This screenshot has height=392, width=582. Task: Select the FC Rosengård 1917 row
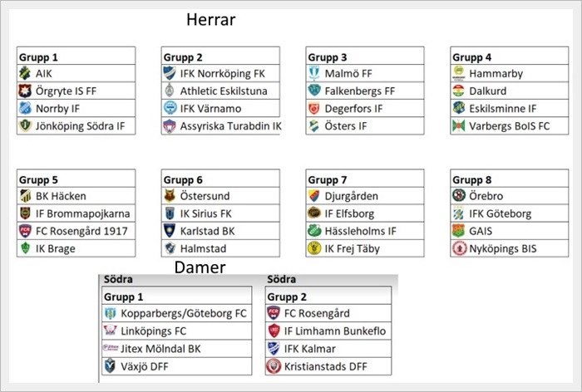(76, 231)
